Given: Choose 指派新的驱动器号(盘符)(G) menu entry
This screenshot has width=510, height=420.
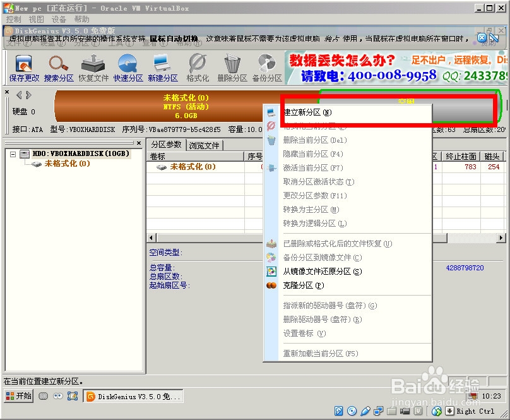Looking at the screenshot, I should click(348, 306).
